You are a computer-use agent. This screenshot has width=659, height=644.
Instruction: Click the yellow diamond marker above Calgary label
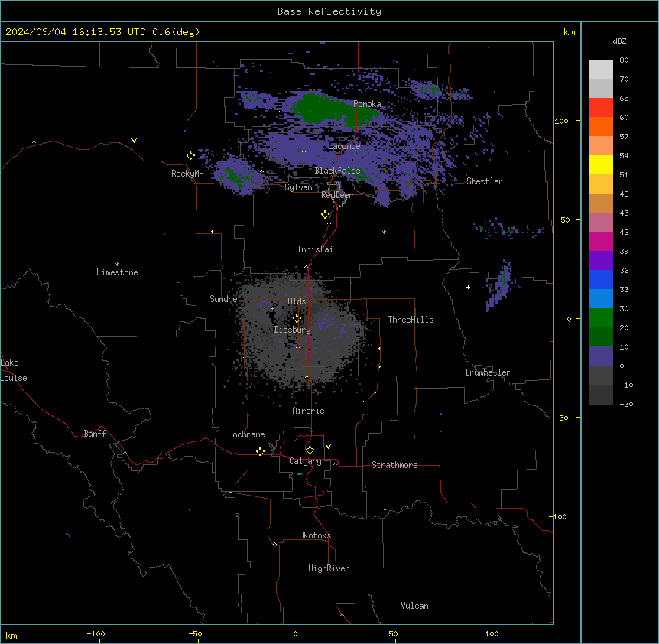click(310, 450)
